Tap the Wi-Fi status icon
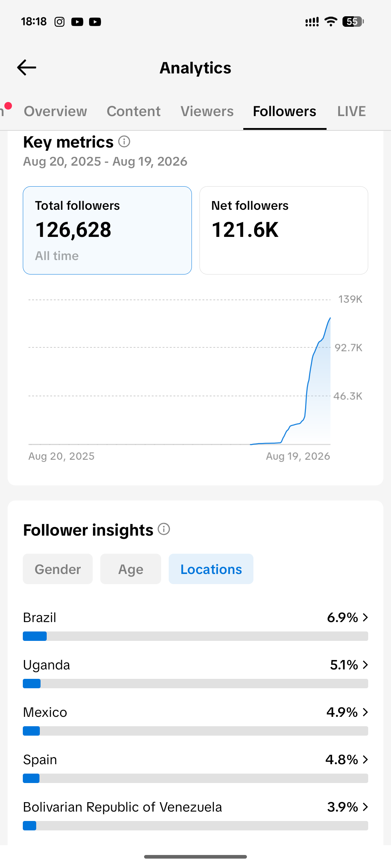This screenshot has height=868, width=391. [x=331, y=22]
